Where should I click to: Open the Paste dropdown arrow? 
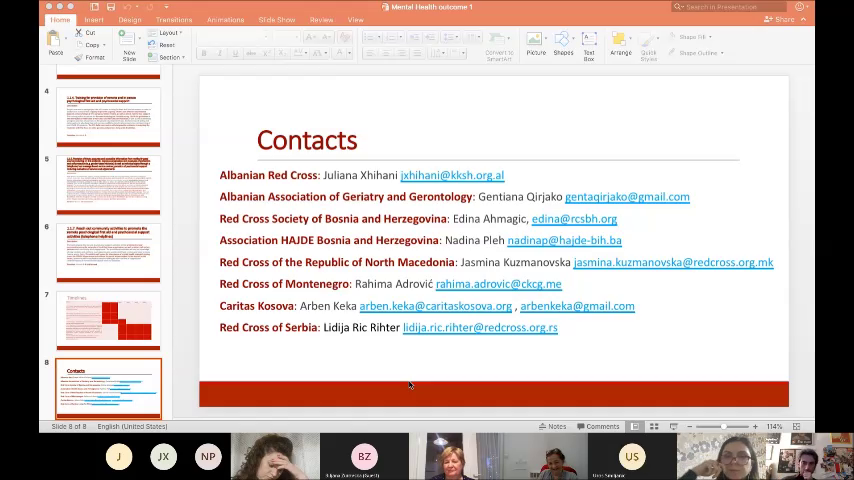[66, 39]
